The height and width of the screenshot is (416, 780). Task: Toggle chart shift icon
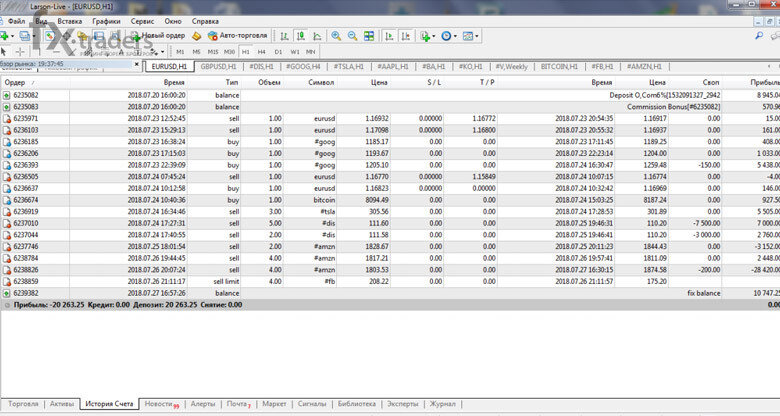tap(406, 36)
